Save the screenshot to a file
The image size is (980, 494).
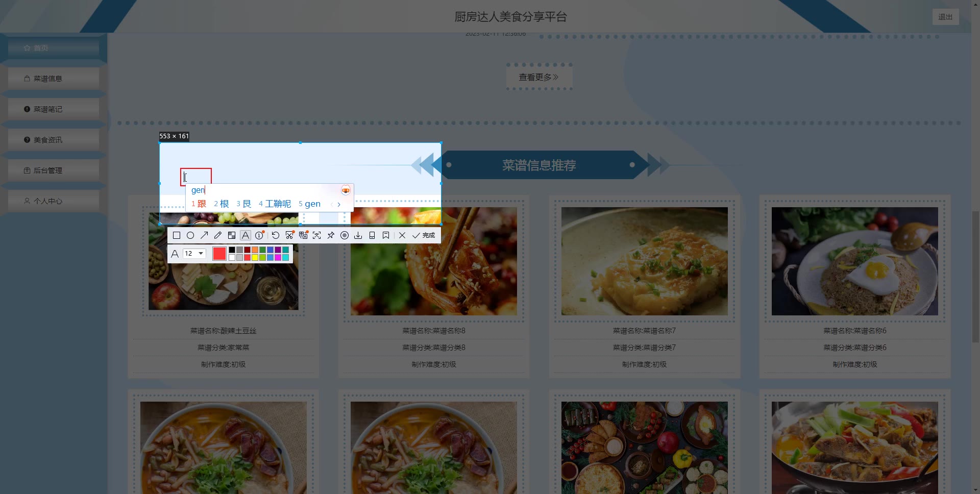tap(358, 235)
